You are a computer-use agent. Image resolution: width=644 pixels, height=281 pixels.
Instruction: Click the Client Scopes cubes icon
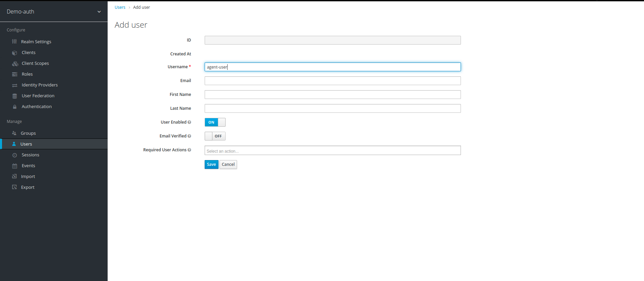(x=15, y=63)
